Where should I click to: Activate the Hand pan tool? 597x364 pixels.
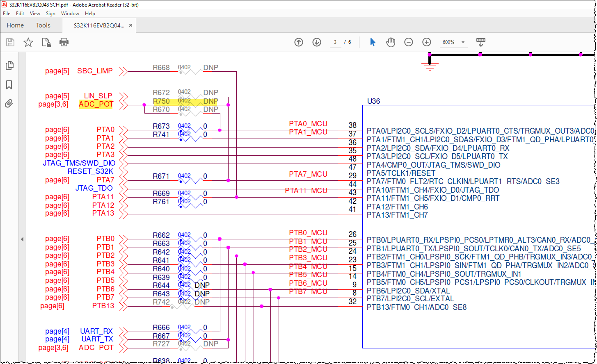point(390,42)
